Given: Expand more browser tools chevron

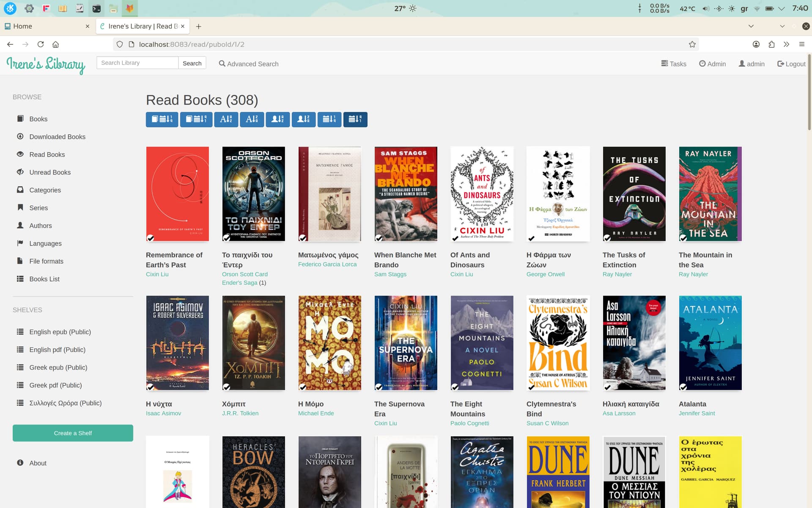Looking at the screenshot, I should [786, 44].
